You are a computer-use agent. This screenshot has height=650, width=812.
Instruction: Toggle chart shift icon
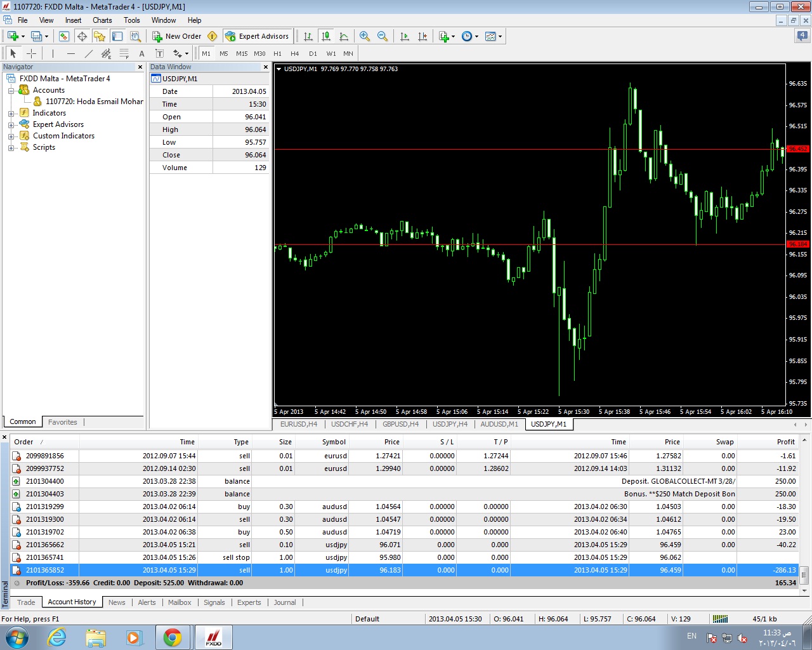[422, 36]
